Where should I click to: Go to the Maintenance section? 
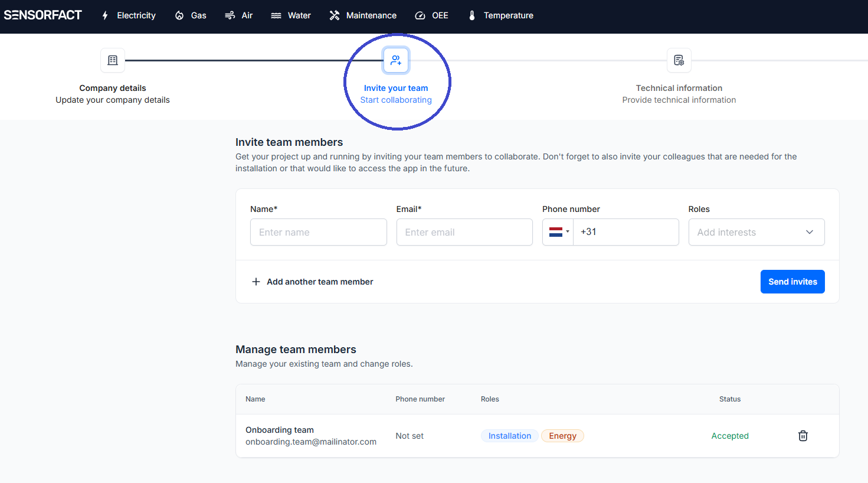coord(363,15)
